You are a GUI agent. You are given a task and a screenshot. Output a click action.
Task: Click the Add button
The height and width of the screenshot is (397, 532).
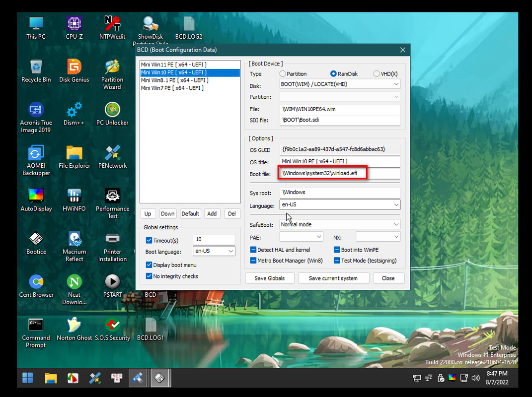pos(212,213)
